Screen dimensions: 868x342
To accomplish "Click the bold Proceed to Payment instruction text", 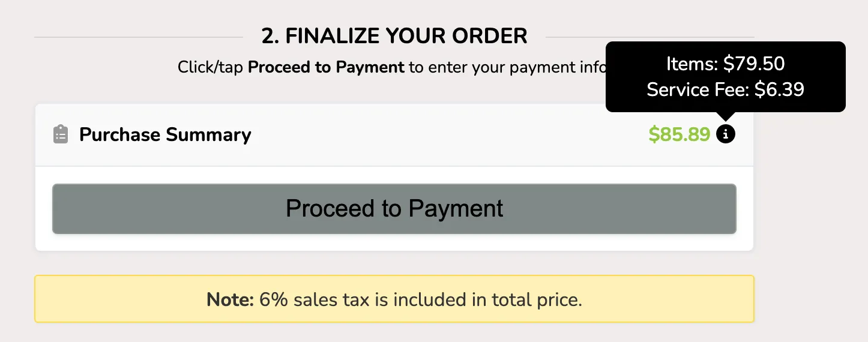I will point(326,67).
